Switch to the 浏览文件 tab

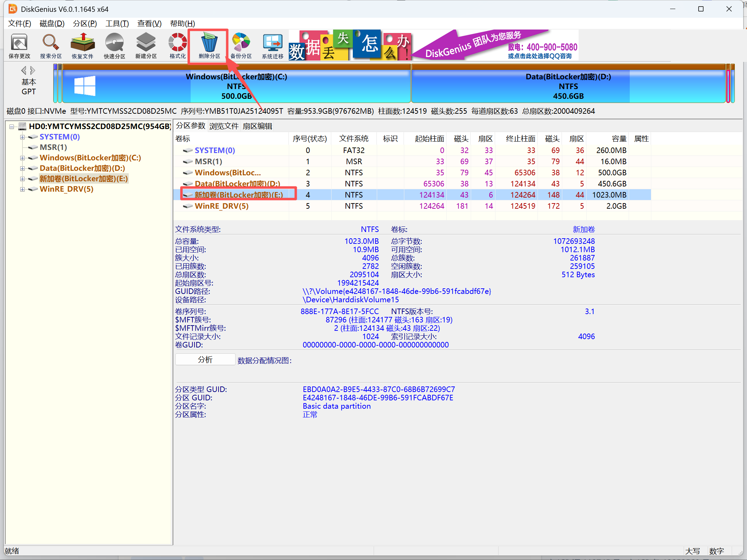pyautogui.click(x=224, y=126)
